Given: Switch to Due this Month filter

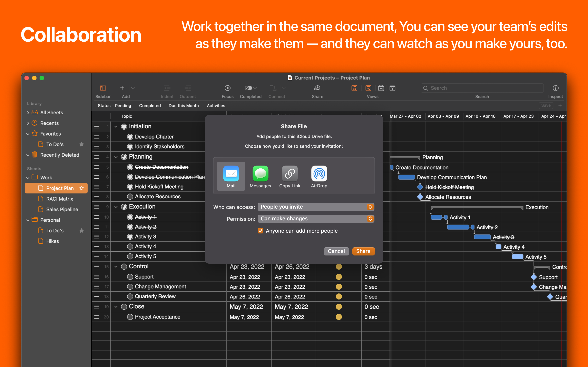Looking at the screenshot, I should (x=184, y=106).
